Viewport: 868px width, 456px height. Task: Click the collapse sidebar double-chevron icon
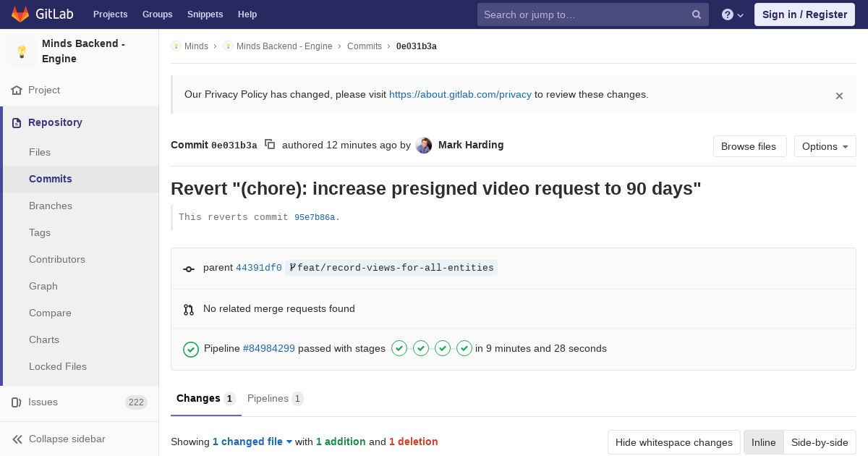(17, 439)
